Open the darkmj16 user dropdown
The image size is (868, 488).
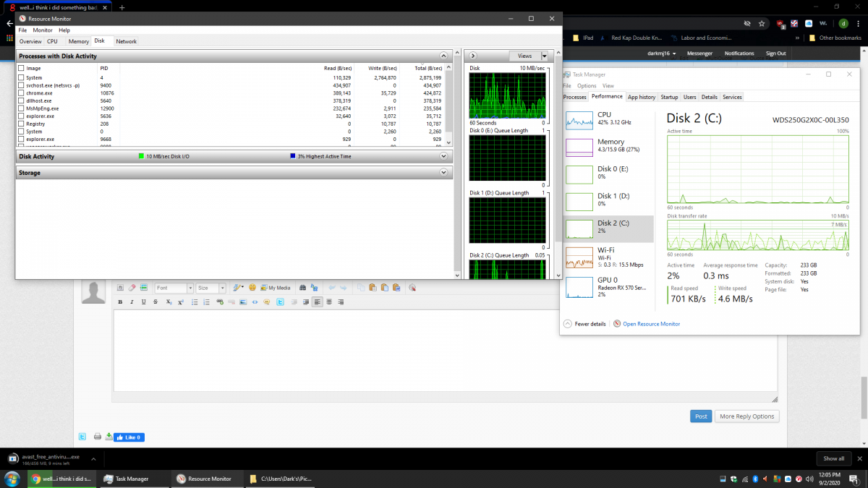(663, 53)
